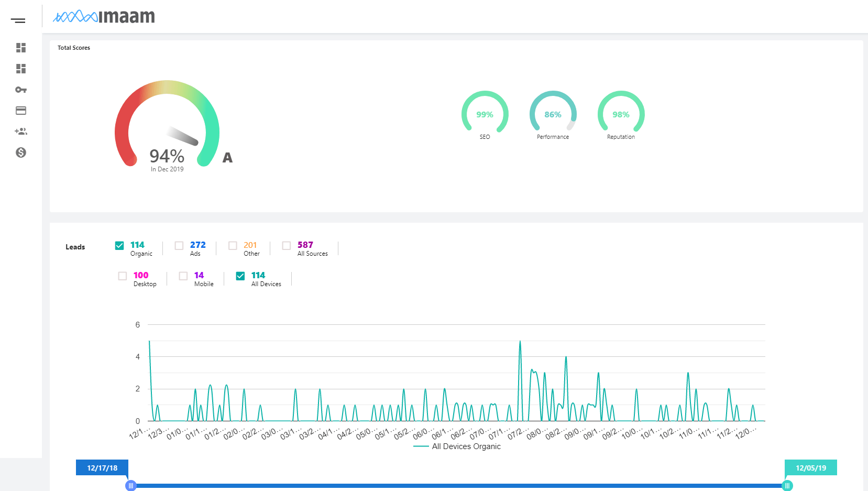The width and height of the screenshot is (868, 491).
Task: Click the 12/05/19 end date label
Action: 811,468
